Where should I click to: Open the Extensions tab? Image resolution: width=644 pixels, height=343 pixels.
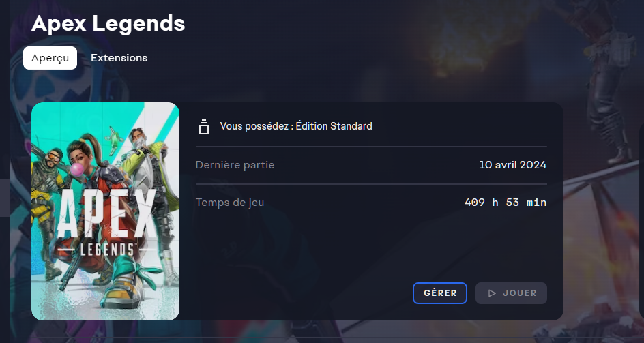click(x=119, y=58)
